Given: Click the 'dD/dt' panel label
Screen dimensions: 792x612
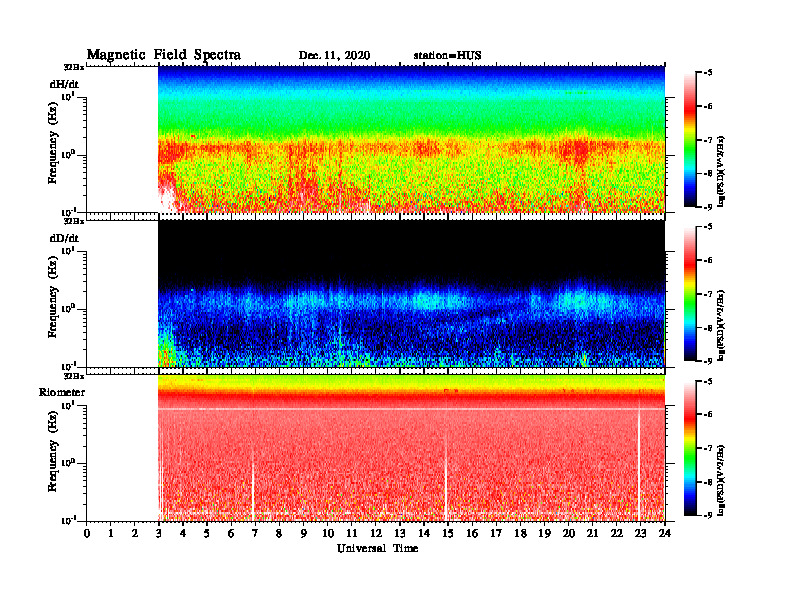Looking at the screenshot, I should tap(64, 238).
